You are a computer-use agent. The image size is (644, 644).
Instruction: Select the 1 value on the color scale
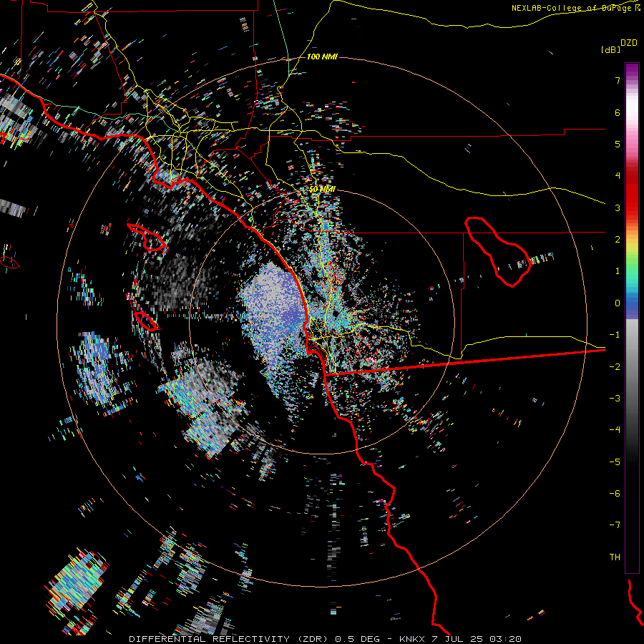618,271
